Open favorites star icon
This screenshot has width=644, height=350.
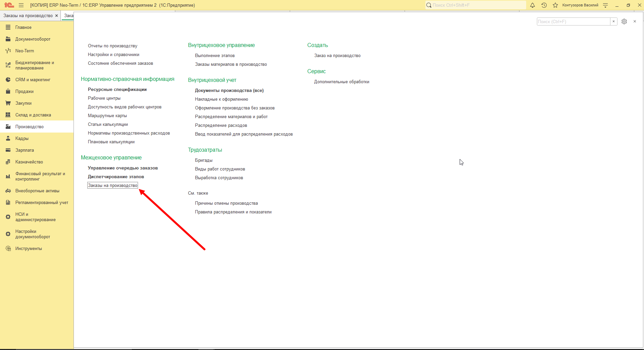click(x=555, y=5)
